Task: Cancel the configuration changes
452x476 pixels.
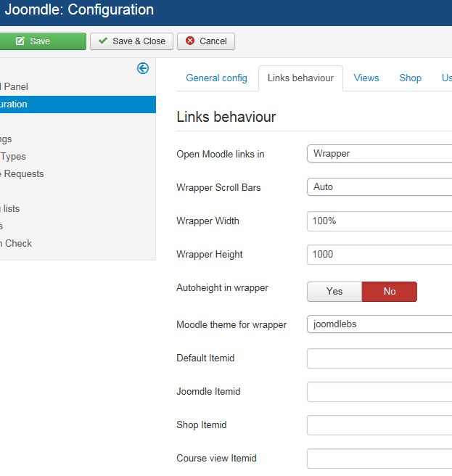Action: pos(206,41)
